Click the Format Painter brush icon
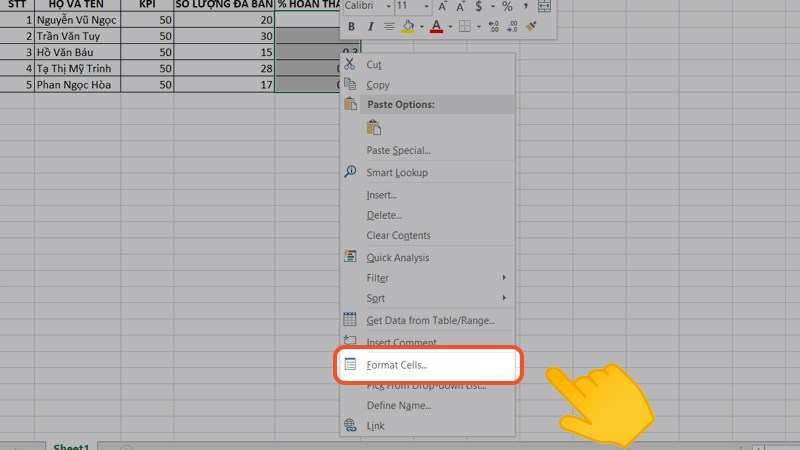This screenshot has height=450, width=800. coord(530,26)
